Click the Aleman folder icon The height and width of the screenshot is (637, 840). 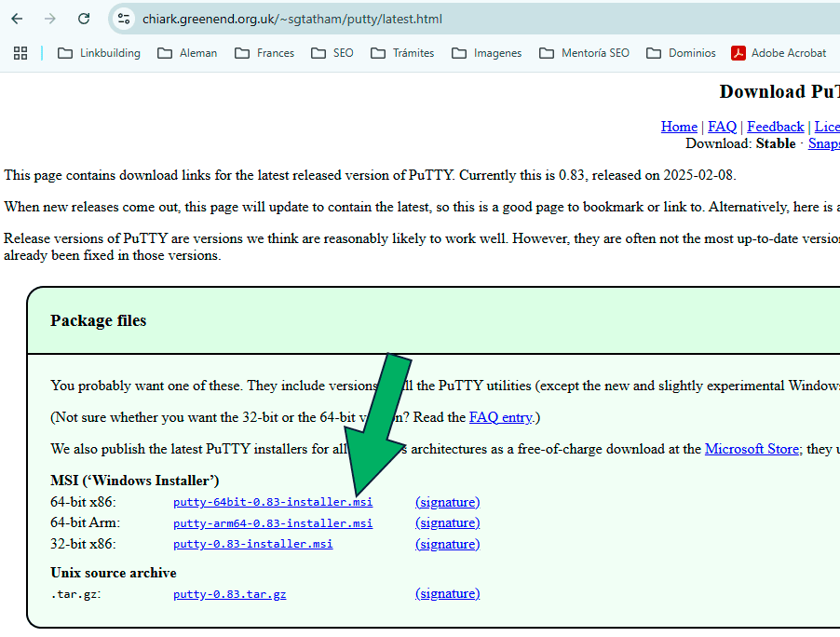tap(164, 53)
